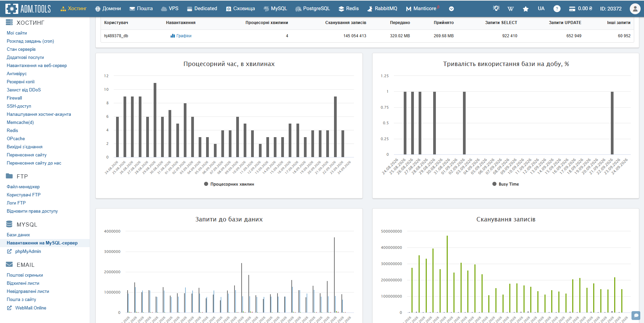Viewport: 644px width, 323px height.
Task: Open the balance 0.00 ₴ indicator
Action: [580, 8]
